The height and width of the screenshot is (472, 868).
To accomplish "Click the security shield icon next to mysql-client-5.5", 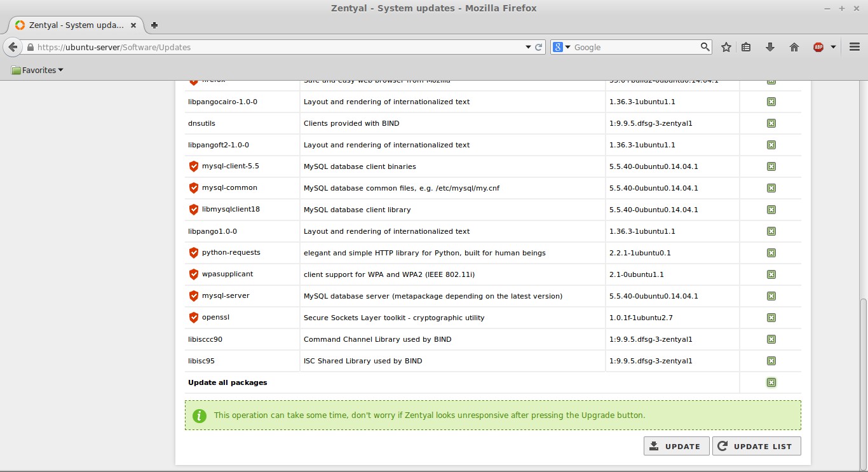I will pos(194,166).
